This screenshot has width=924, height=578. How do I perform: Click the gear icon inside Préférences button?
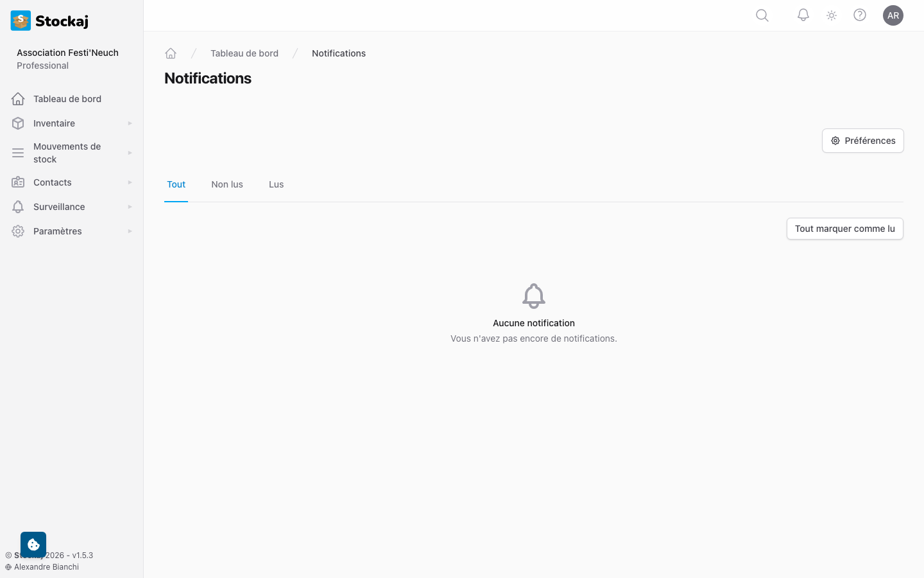(x=835, y=141)
